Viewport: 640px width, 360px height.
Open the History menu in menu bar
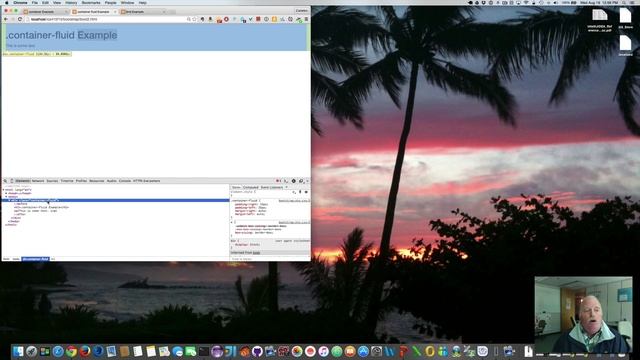(x=71, y=2)
